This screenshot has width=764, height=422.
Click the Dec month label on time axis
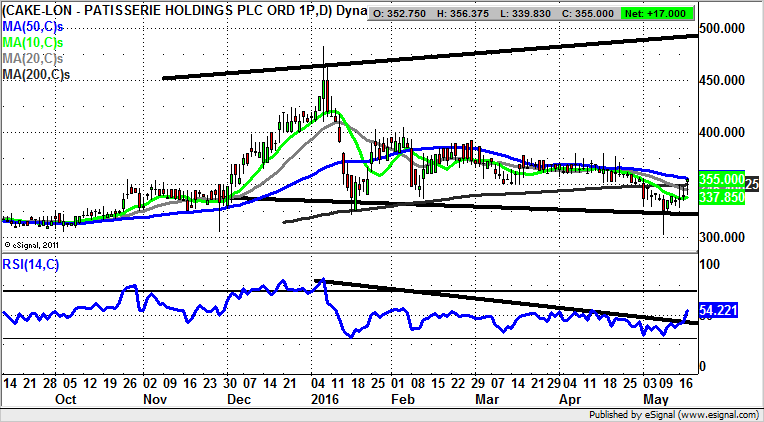[x=241, y=398]
